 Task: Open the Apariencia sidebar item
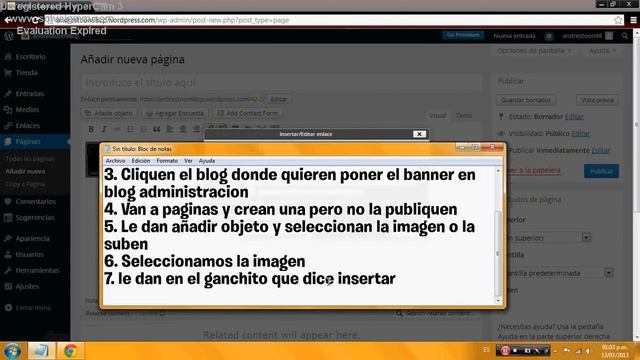33,238
